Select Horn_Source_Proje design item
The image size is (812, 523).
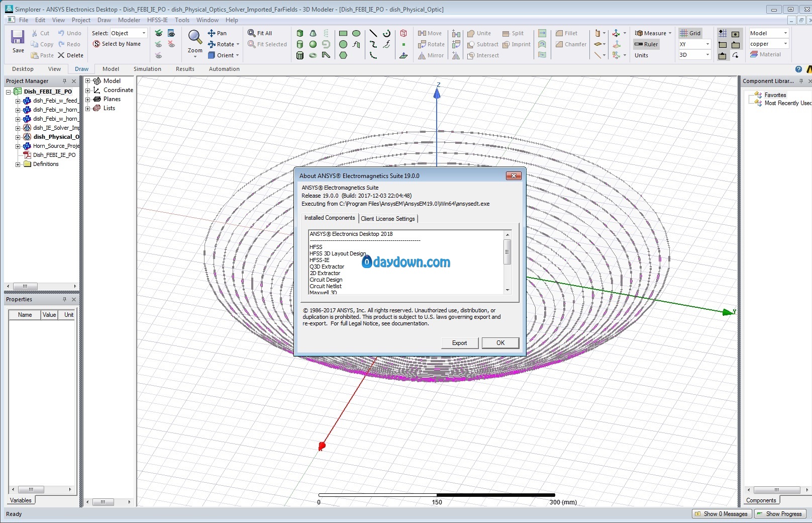pyautogui.click(x=56, y=146)
